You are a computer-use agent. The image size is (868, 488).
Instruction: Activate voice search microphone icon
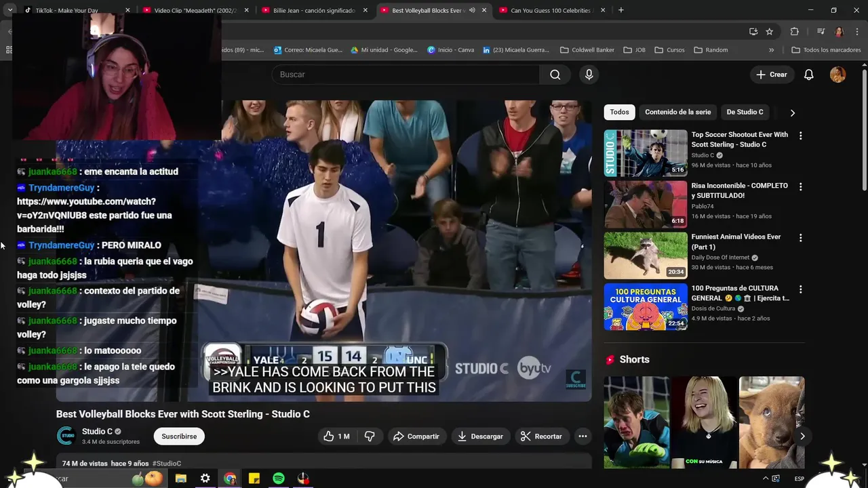point(589,75)
